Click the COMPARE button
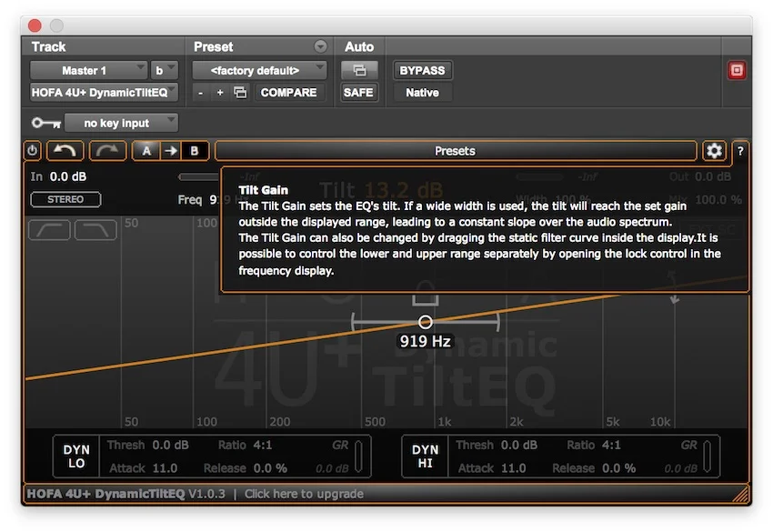 point(289,93)
